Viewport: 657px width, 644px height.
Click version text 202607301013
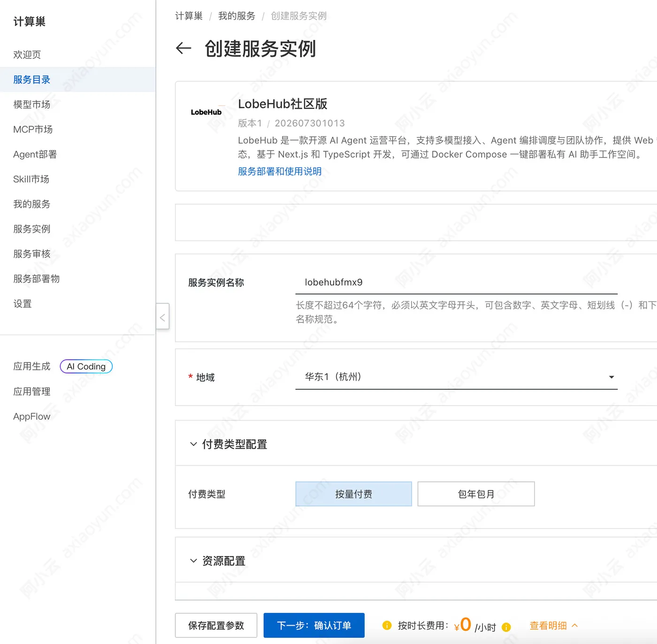coord(310,123)
